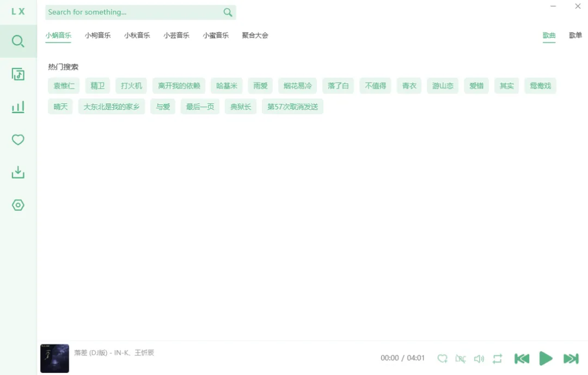588x375 pixels.
Task: Search the hot tag 打火机
Action: (x=131, y=86)
